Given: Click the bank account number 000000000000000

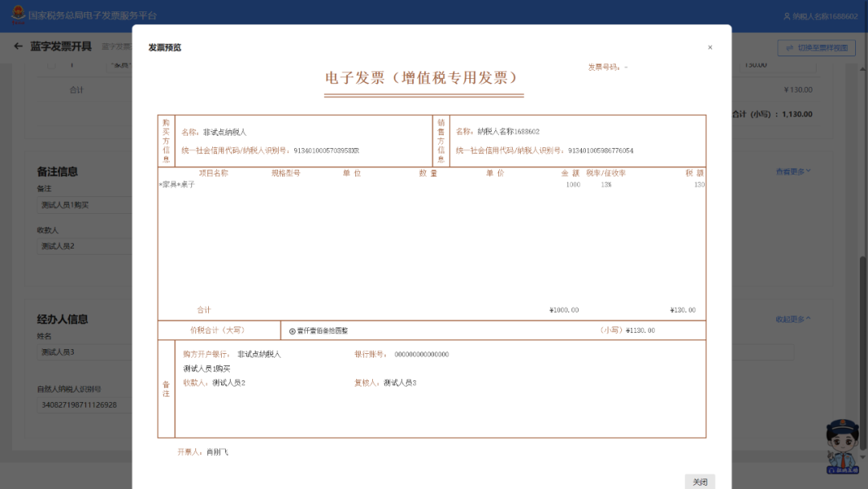Looking at the screenshot, I should coord(422,355).
